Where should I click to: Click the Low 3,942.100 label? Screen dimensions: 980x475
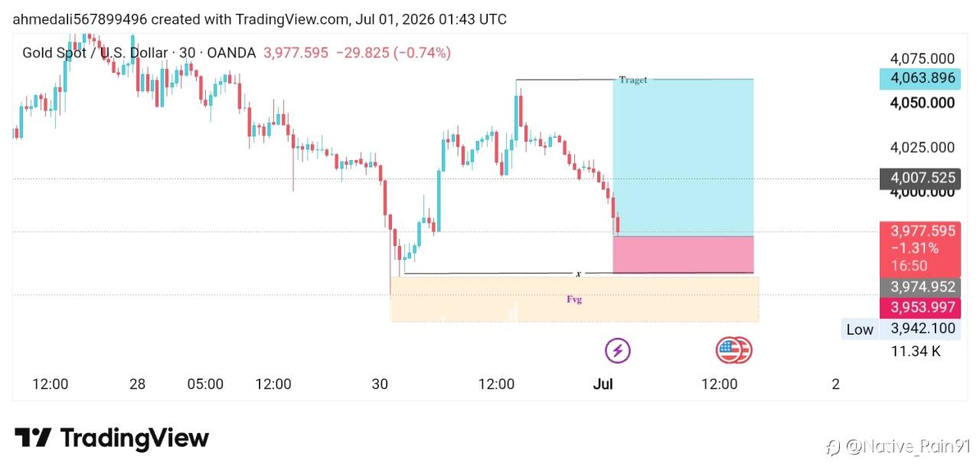pos(900,329)
